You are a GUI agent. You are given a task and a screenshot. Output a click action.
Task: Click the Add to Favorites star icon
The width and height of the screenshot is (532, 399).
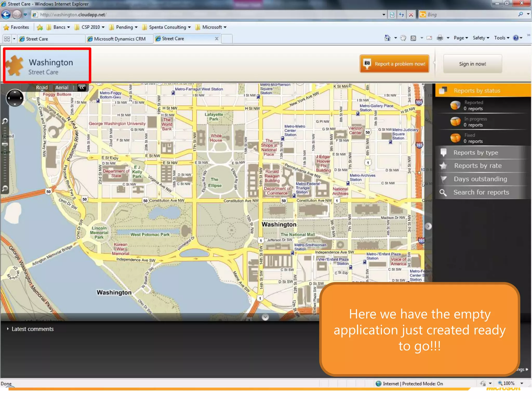pos(40,27)
